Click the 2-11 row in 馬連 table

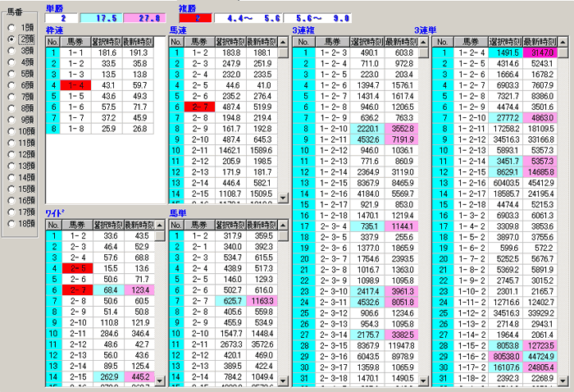point(223,150)
